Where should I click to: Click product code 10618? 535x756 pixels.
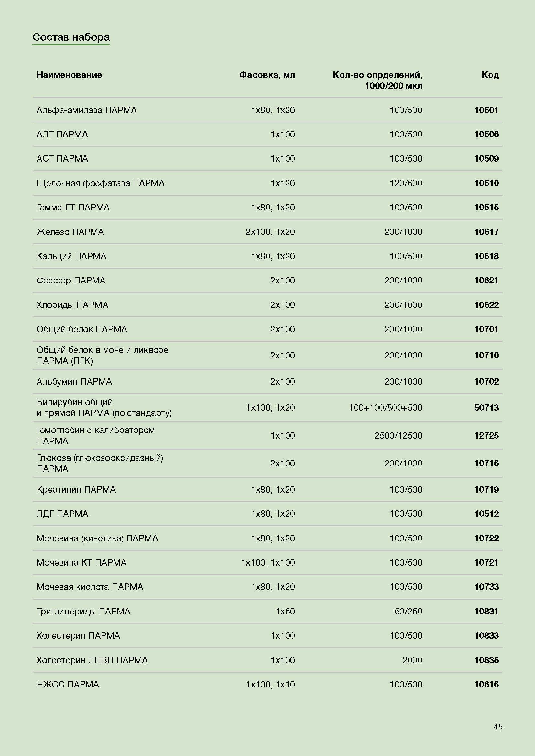point(486,256)
